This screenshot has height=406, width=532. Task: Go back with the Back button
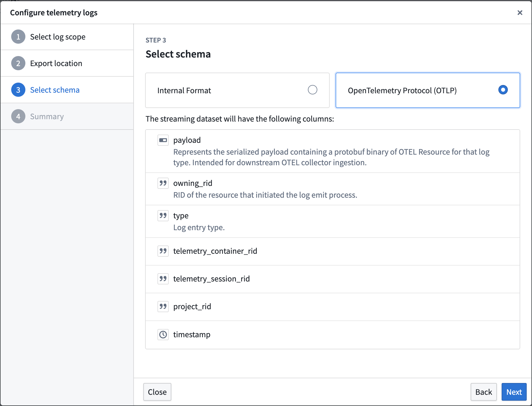point(484,392)
